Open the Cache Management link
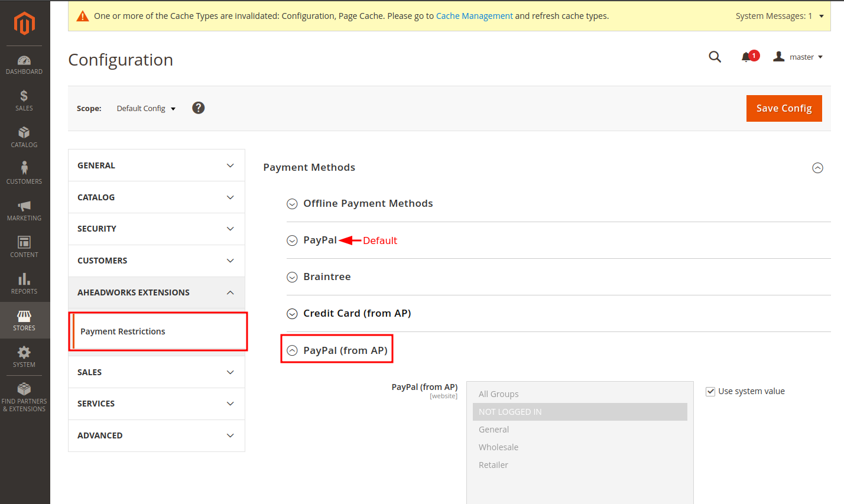The width and height of the screenshot is (844, 504). (475, 16)
